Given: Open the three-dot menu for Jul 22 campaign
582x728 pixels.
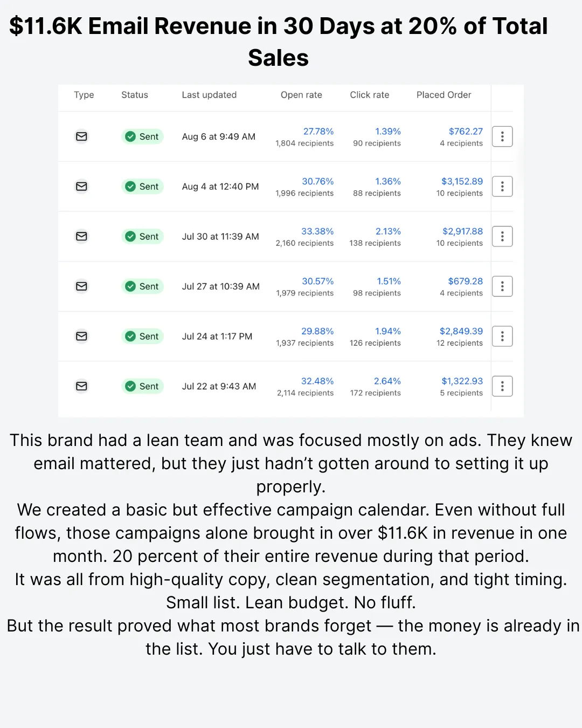Looking at the screenshot, I should pos(502,386).
